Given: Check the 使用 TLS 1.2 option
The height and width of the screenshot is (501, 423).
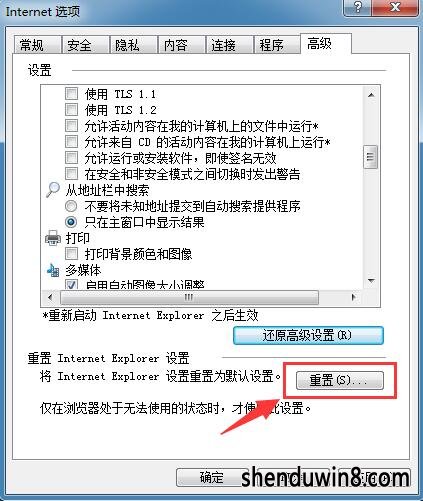Looking at the screenshot, I should (x=71, y=110).
